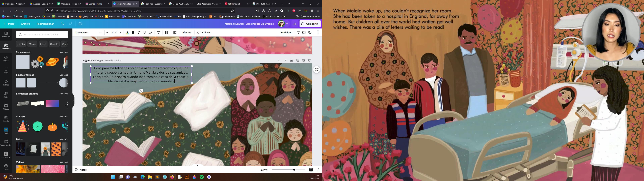
Task: Toggle italic formatting
Action: tap(139, 33)
